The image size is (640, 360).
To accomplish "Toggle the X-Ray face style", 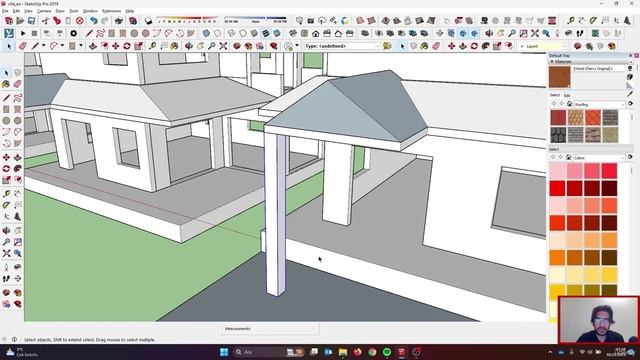I will pos(207,33).
